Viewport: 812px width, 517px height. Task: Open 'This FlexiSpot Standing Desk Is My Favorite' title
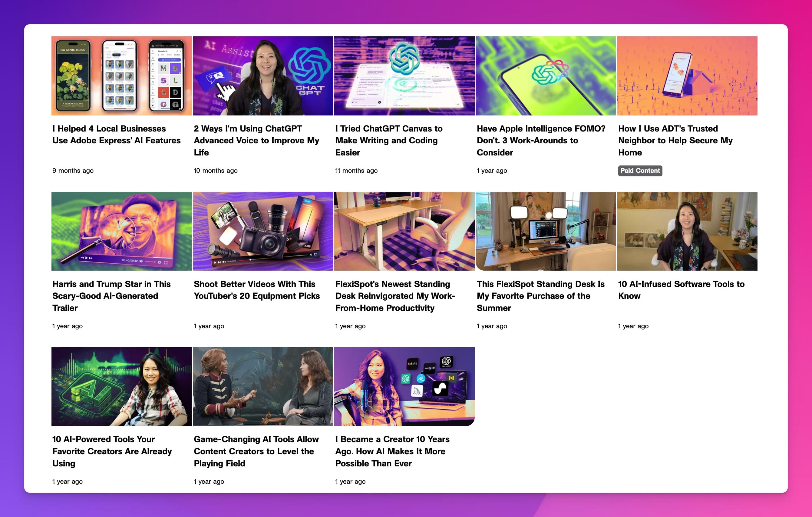point(540,296)
